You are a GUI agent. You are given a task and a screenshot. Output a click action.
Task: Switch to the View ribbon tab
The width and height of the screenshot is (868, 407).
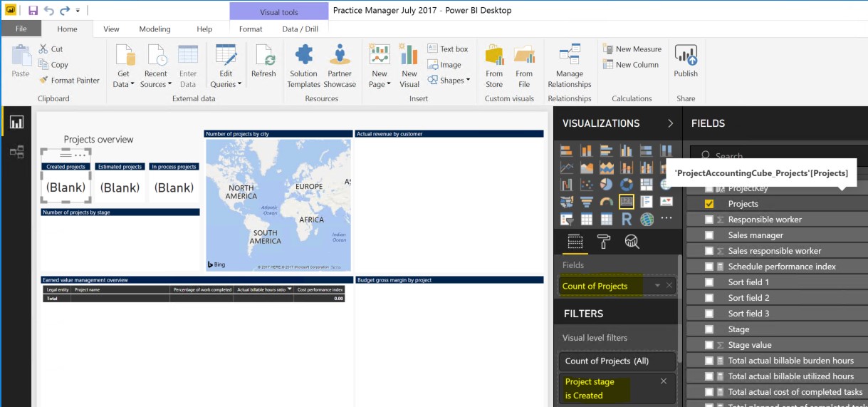tap(111, 29)
